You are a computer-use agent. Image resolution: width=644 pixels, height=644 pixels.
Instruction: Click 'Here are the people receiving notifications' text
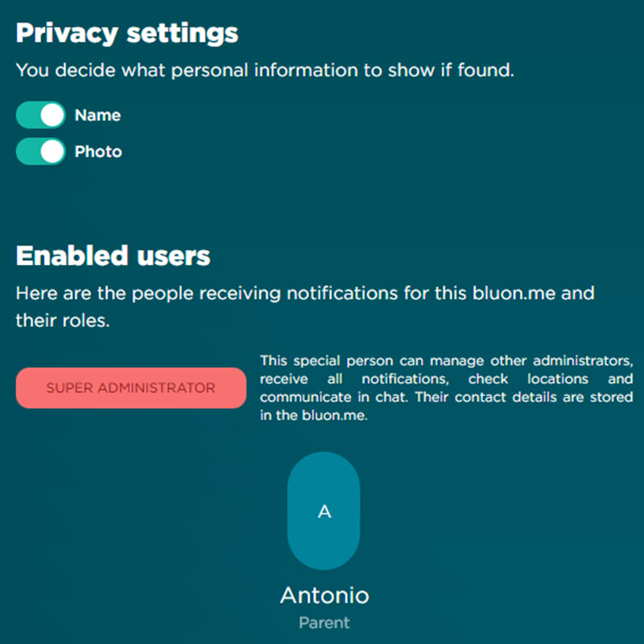click(x=242, y=293)
